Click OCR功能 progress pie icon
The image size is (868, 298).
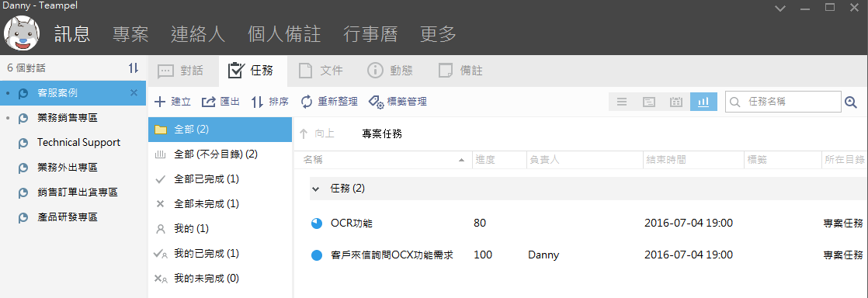(317, 223)
